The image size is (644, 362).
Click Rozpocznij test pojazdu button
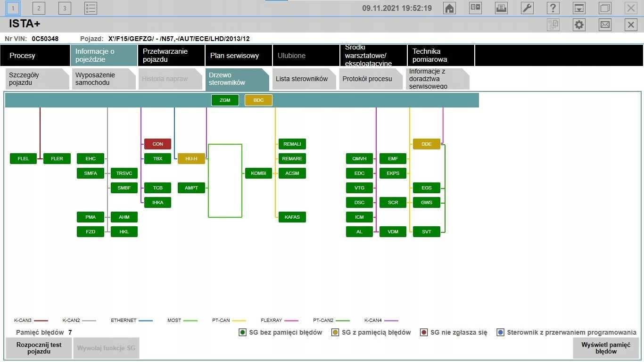pos(39,348)
